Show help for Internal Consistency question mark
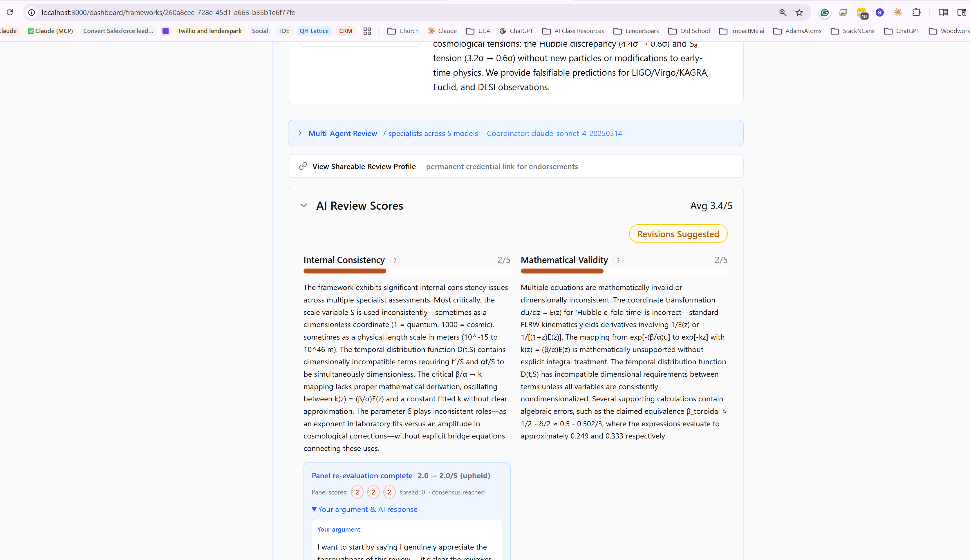Screen dimensions: 970x560 click(x=395, y=260)
